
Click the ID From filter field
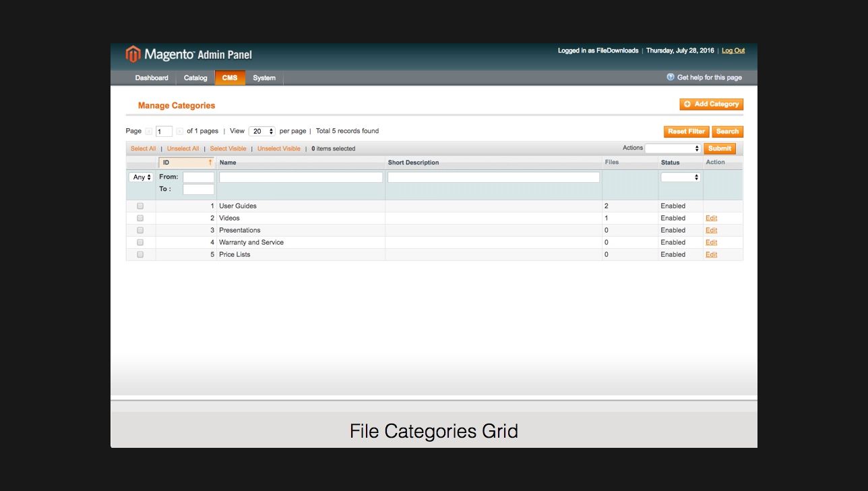click(198, 177)
